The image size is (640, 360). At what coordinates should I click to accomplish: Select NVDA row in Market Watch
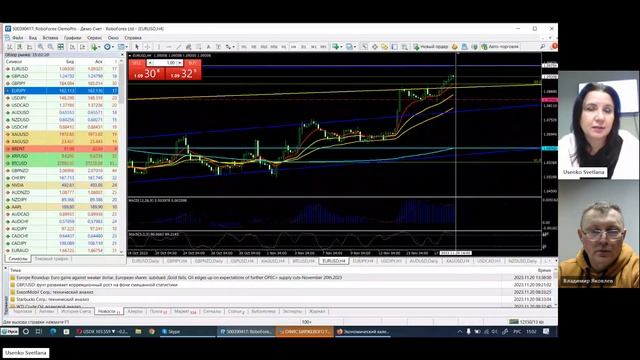(x=61, y=185)
